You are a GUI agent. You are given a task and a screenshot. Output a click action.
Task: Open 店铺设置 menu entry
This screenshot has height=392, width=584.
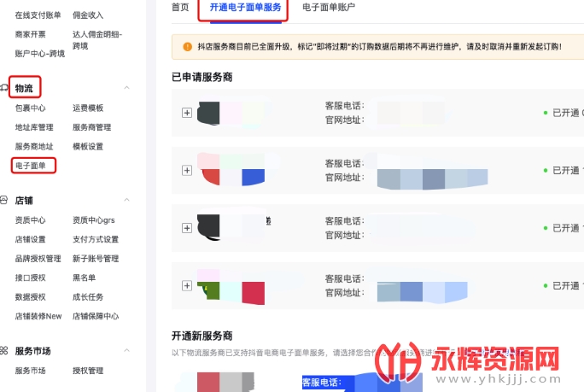30,239
